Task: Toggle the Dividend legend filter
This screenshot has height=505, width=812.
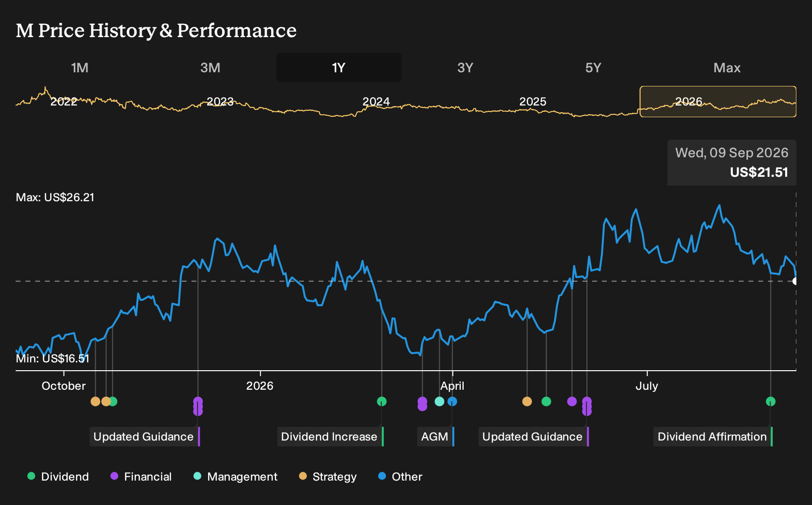Action: (x=58, y=477)
